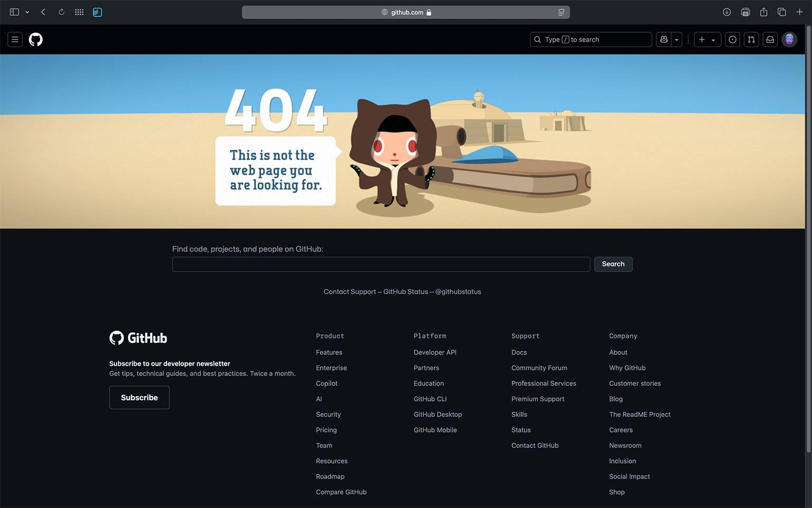The height and width of the screenshot is (508, 812).
Task: Open the GitHub Status link
Action: (405, 292)
